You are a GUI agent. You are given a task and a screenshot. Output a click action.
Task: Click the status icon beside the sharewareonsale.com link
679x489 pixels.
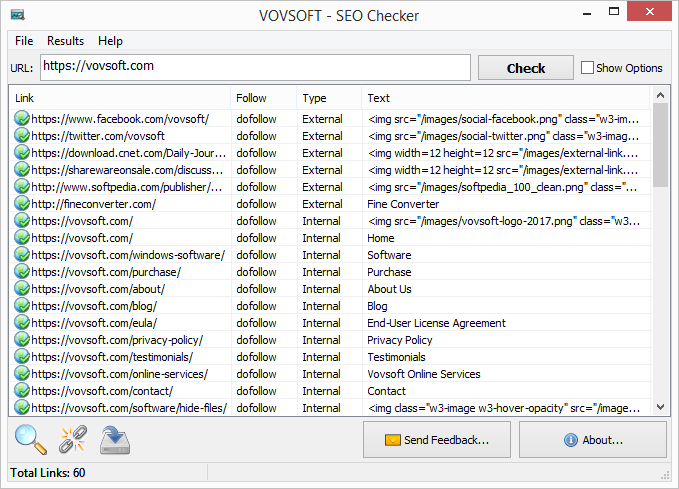(x=22, y=169)
